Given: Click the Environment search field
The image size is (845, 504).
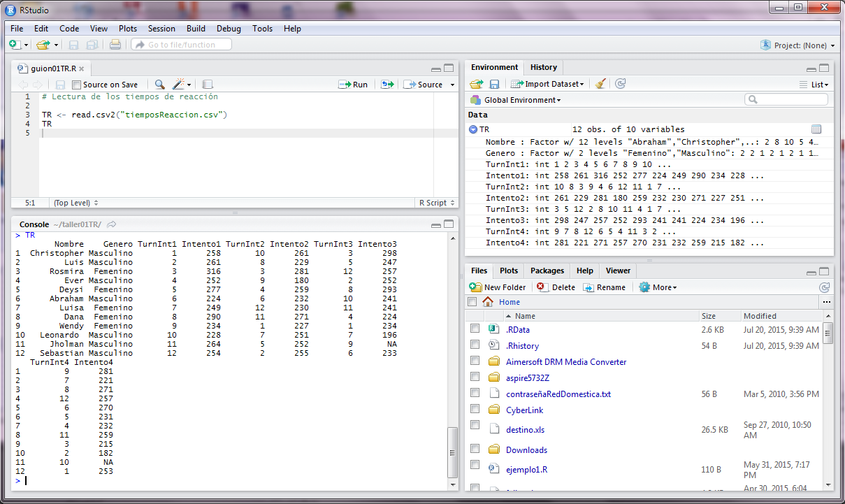Looking at the screenshot, I should click(x=786, y=100).
